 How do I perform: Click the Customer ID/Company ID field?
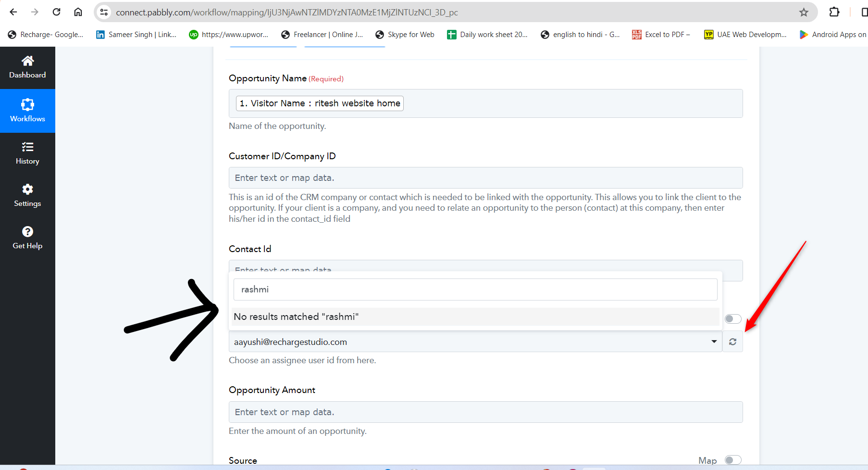(x=485, y=178)
